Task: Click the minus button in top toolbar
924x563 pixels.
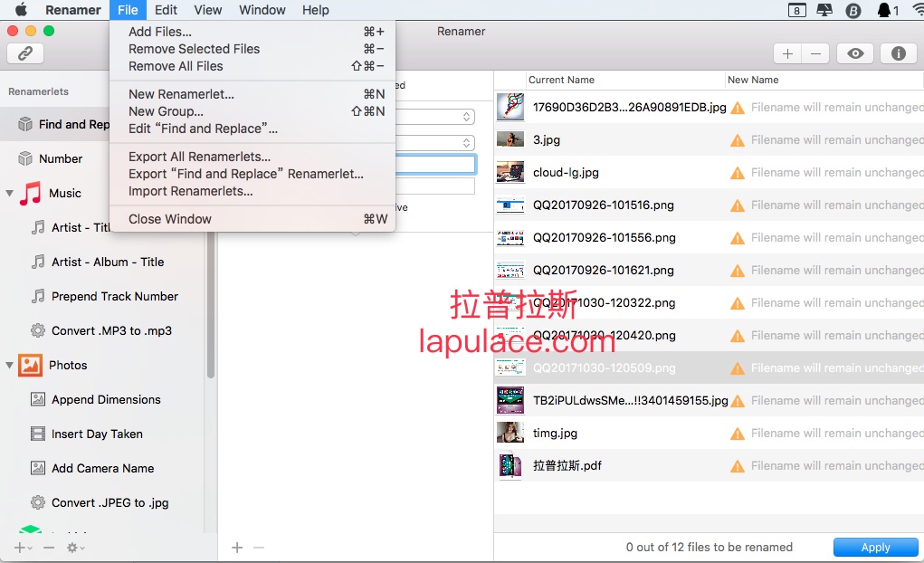Action: tap(815, 53)
